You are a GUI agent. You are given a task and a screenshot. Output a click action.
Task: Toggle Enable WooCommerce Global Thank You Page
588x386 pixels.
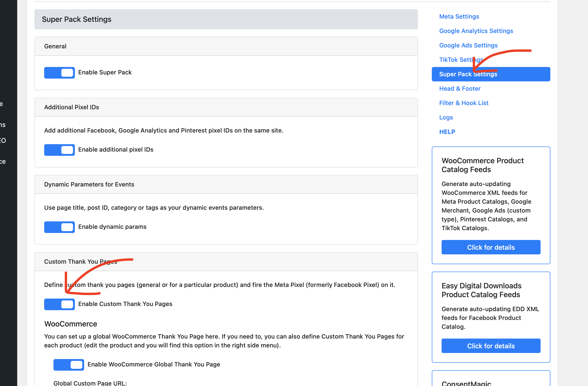click(69, 365)
